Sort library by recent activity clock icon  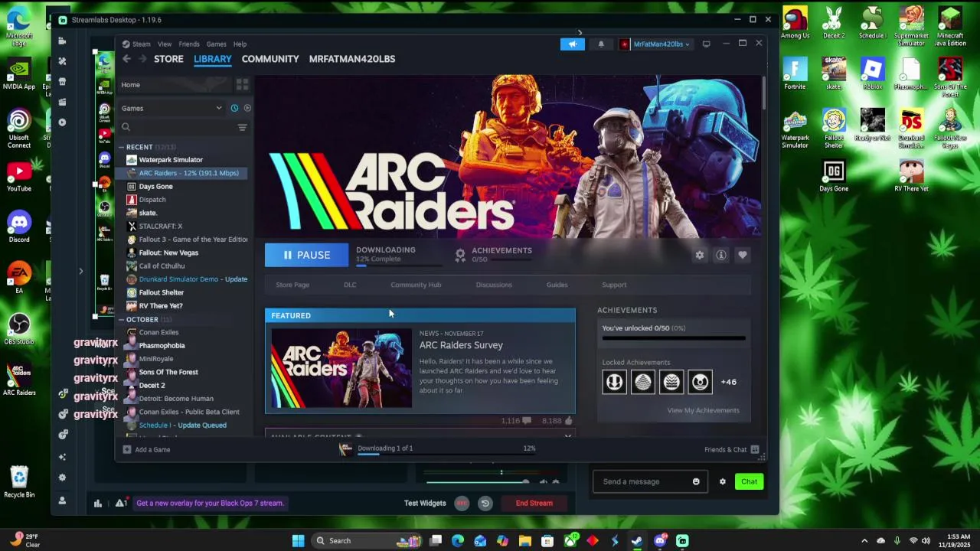pos(234,108)
